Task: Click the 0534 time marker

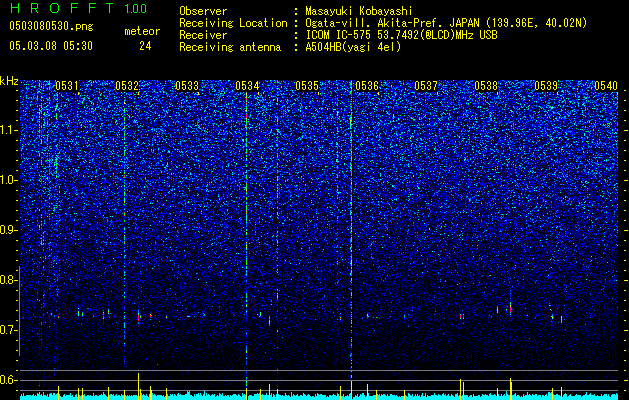Action: pyautogui.click(x=247, y=86)
